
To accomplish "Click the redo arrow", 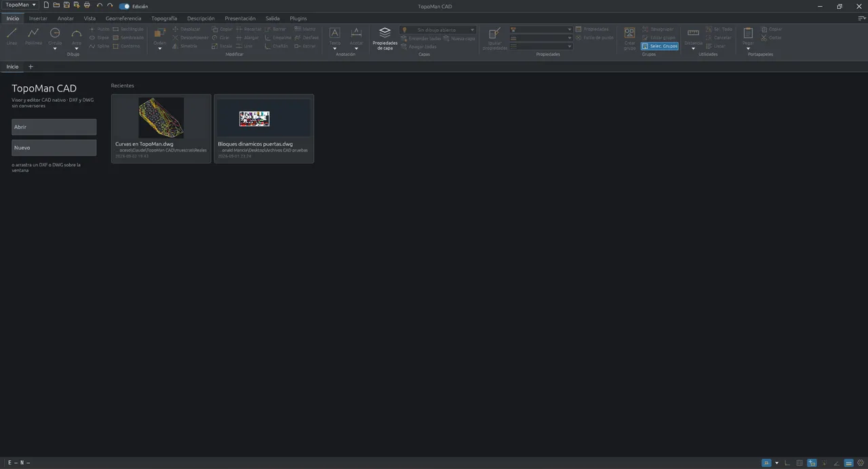I will point(110,5).
